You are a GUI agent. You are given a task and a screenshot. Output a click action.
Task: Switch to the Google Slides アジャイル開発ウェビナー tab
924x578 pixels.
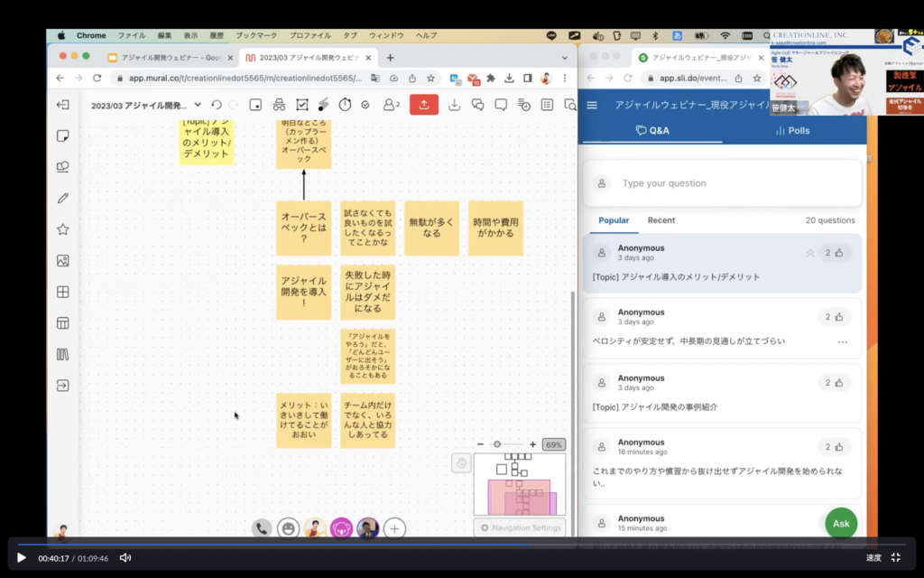(171, 58)
